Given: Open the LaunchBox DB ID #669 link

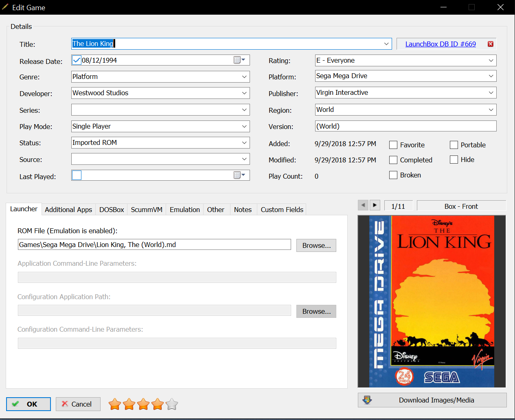Looking at the screenshot, I should coord(440,44).
